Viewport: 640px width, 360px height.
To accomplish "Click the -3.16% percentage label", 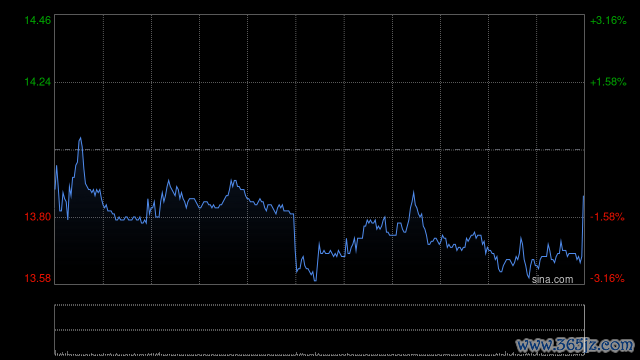I will 607,278.
